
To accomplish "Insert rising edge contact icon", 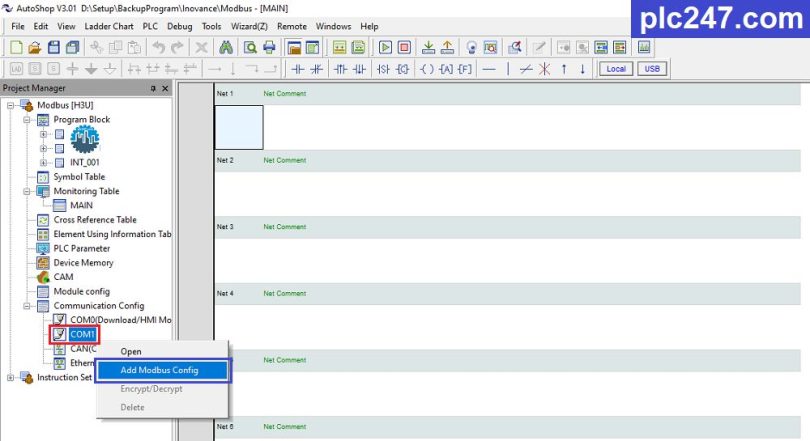I will click(x=340, y=69).
